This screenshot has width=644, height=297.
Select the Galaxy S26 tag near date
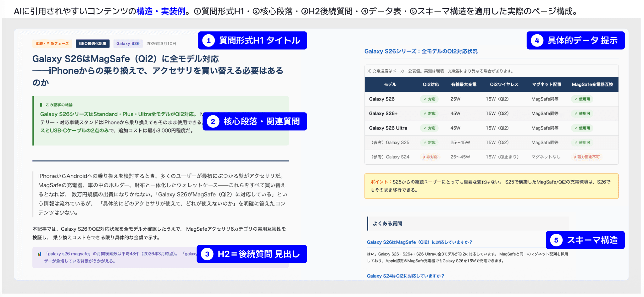(128, 44)
